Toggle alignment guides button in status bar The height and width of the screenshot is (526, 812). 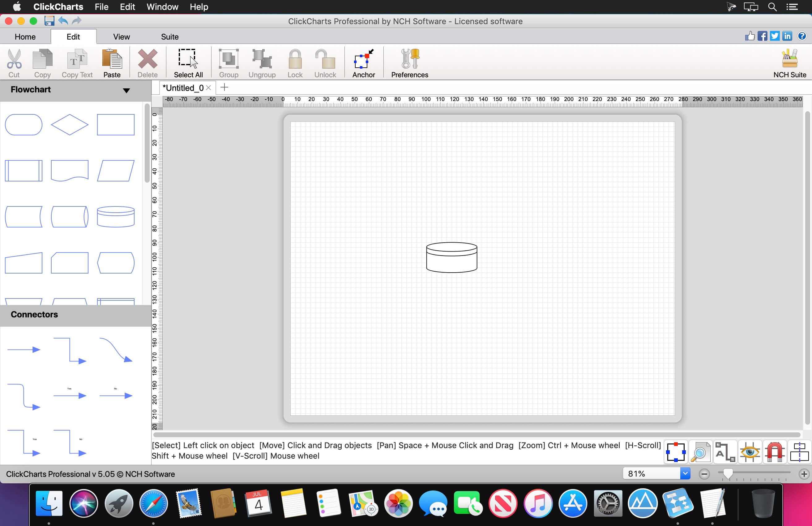tap(799, 452)
